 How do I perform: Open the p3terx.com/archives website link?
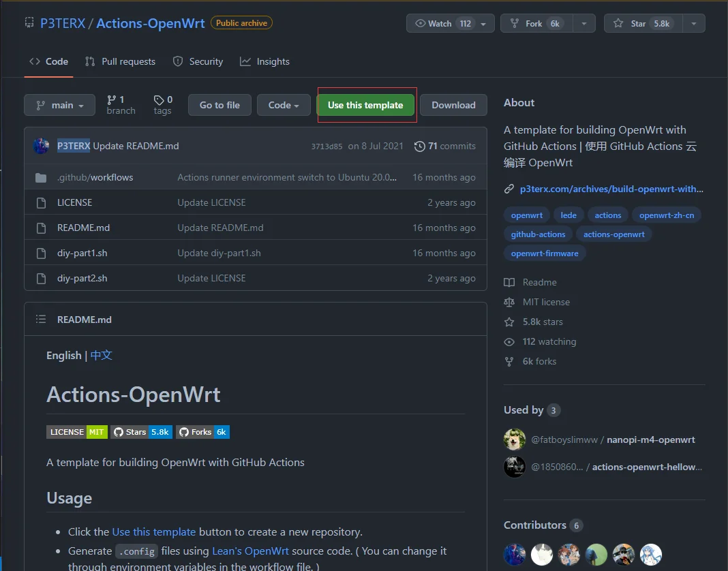coord(611,189)
